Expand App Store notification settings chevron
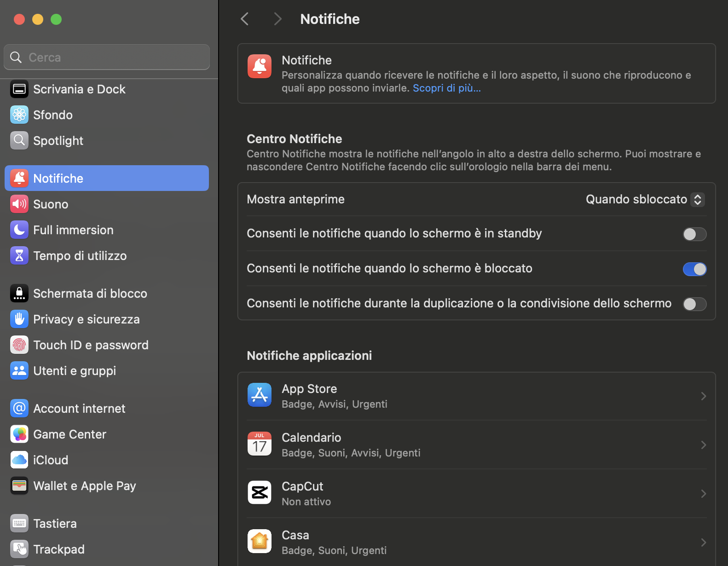This screenshot has width=728, height=566. (x=703, y=396)
